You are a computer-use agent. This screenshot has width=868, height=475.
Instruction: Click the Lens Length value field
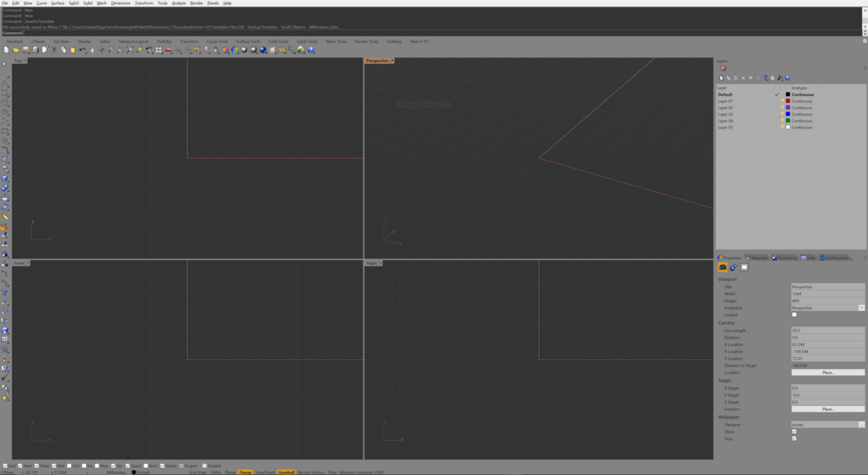click(827, 331)
